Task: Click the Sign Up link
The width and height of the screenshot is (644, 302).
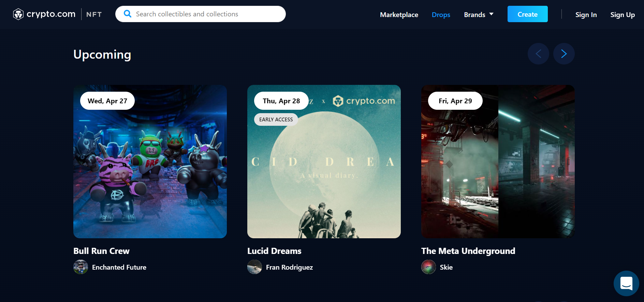Action: tap(623, 15)
